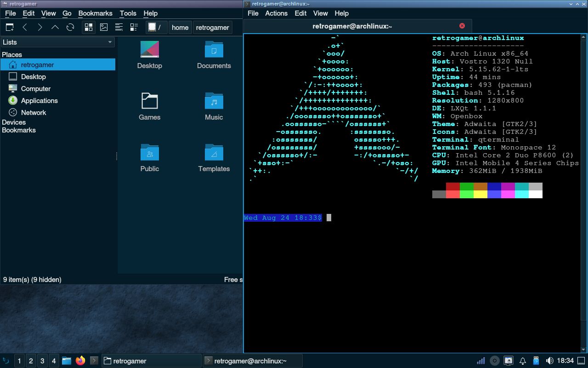Select the Templates folder icon
Screen dimensions: 588x368
pyautogui.click(x=214, y=158)
